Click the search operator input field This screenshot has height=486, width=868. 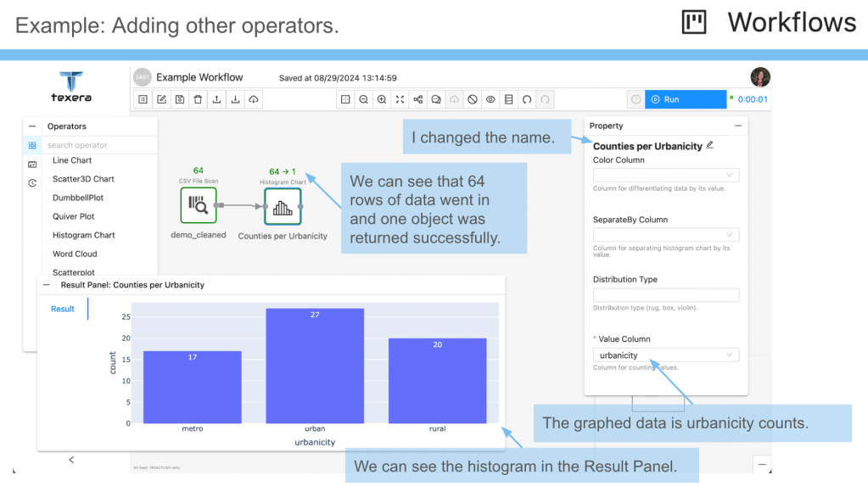[100, 145]
